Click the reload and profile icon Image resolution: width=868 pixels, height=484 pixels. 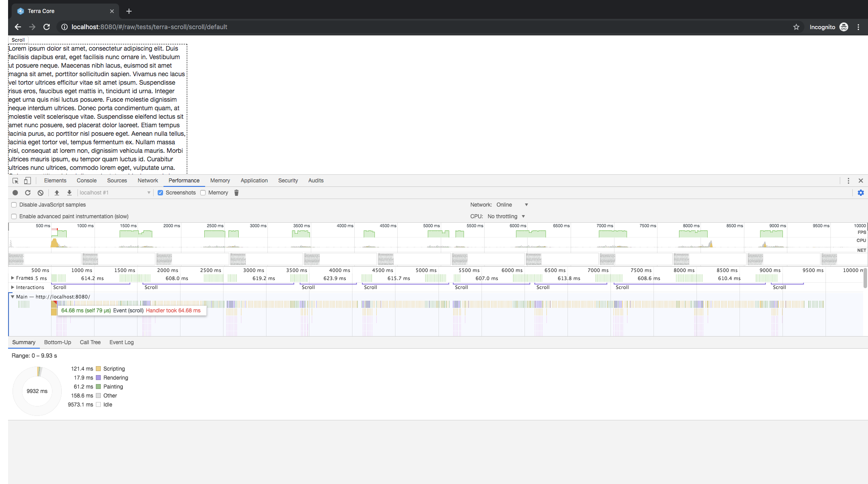(x=28, y=193)
